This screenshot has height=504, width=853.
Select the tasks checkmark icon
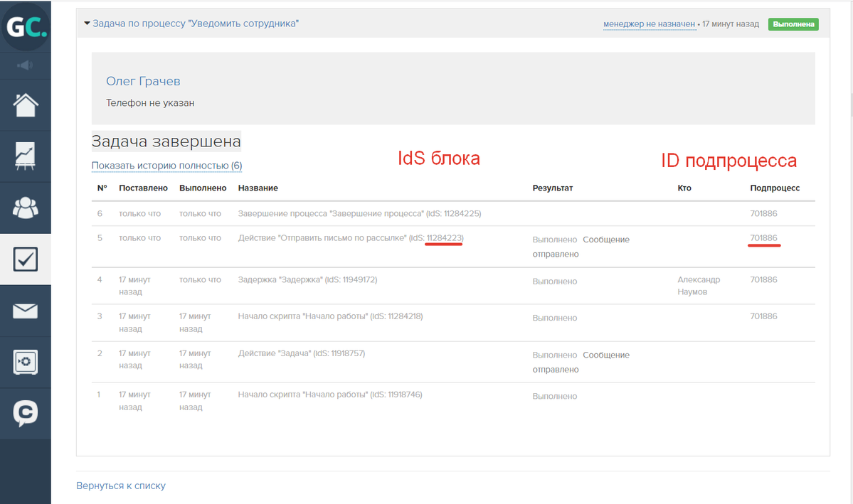tap(26, 259)
